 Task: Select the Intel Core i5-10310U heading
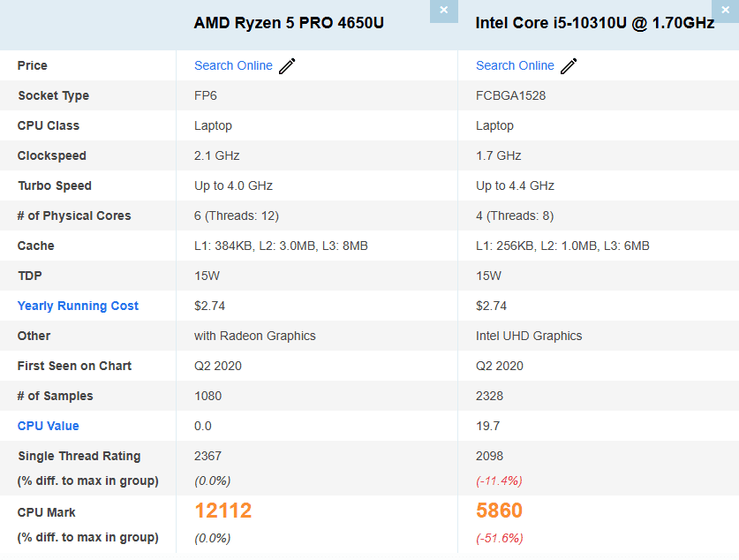coord(595,23)
